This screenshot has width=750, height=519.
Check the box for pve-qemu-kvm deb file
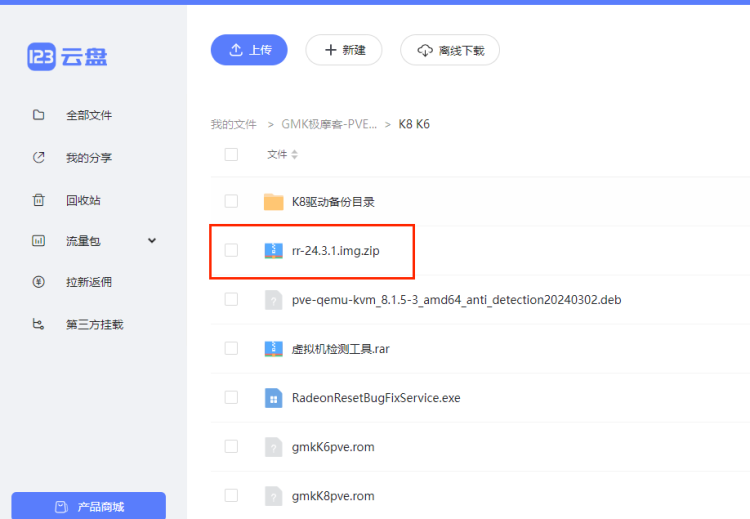point(232,299)
